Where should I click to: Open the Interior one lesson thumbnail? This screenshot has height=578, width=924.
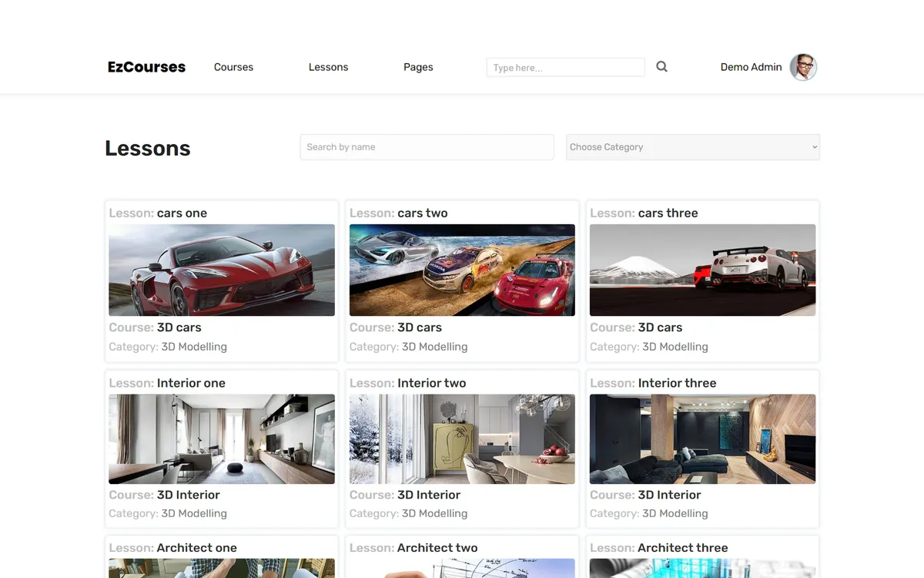[x=222, y=439]
